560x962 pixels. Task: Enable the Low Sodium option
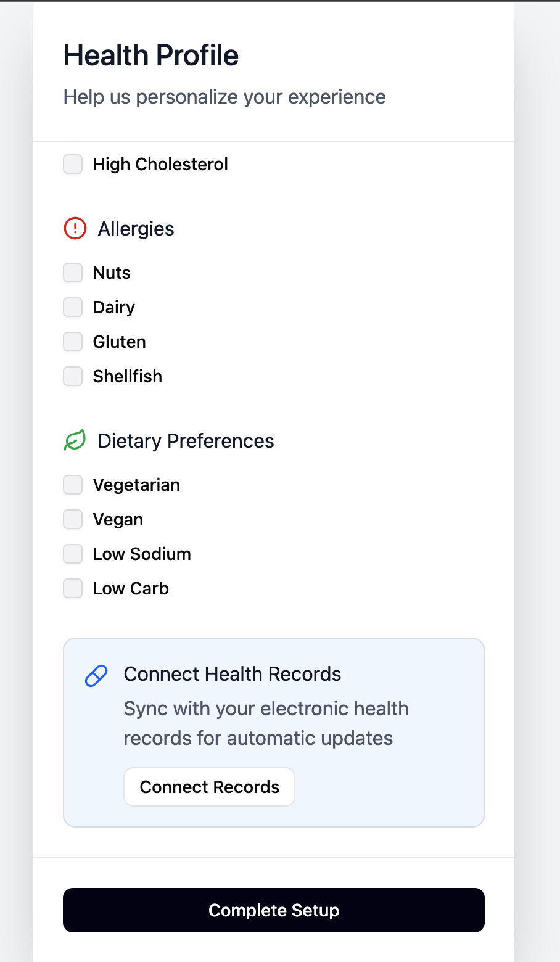73,554
